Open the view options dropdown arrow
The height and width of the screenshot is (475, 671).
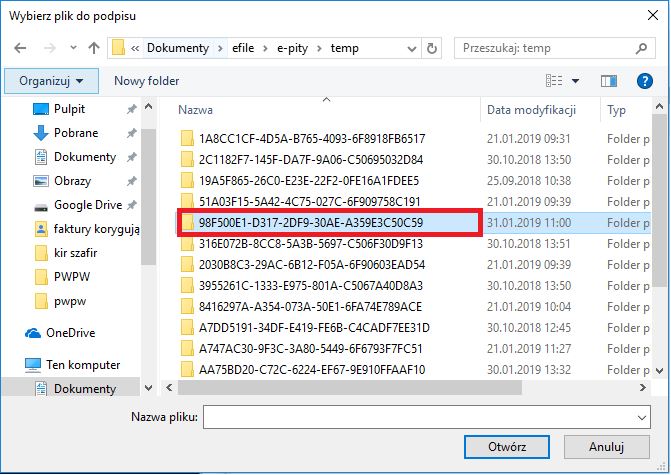576,80
